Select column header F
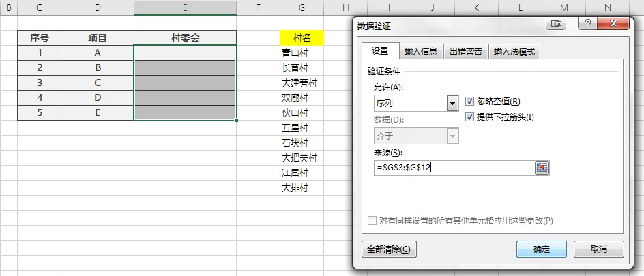 click(x=259, y=7)
